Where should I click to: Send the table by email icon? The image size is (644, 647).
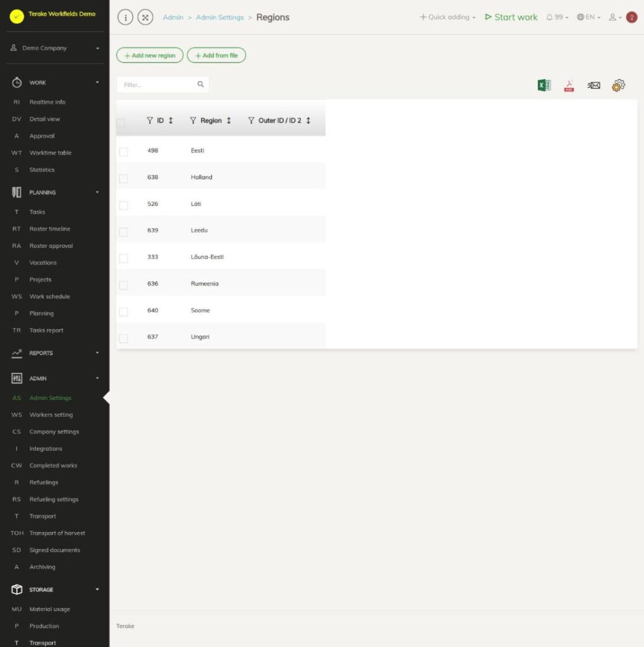[593, 85]
